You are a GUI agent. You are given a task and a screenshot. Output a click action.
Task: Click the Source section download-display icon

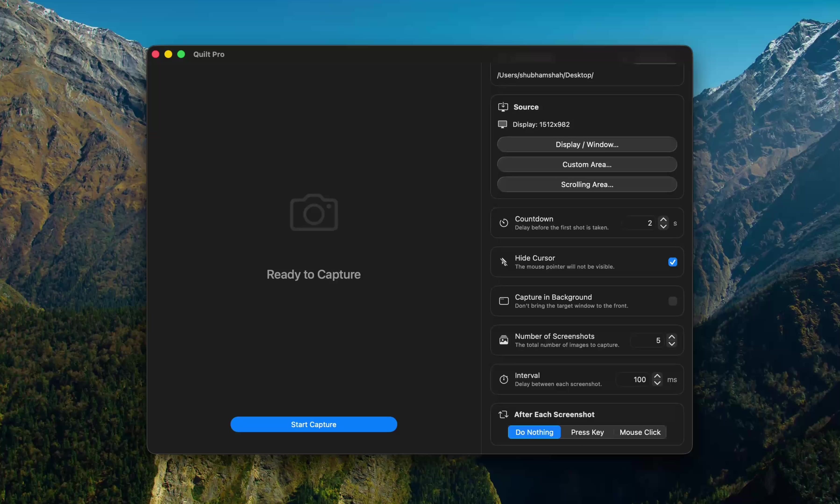tap(503, 107)
